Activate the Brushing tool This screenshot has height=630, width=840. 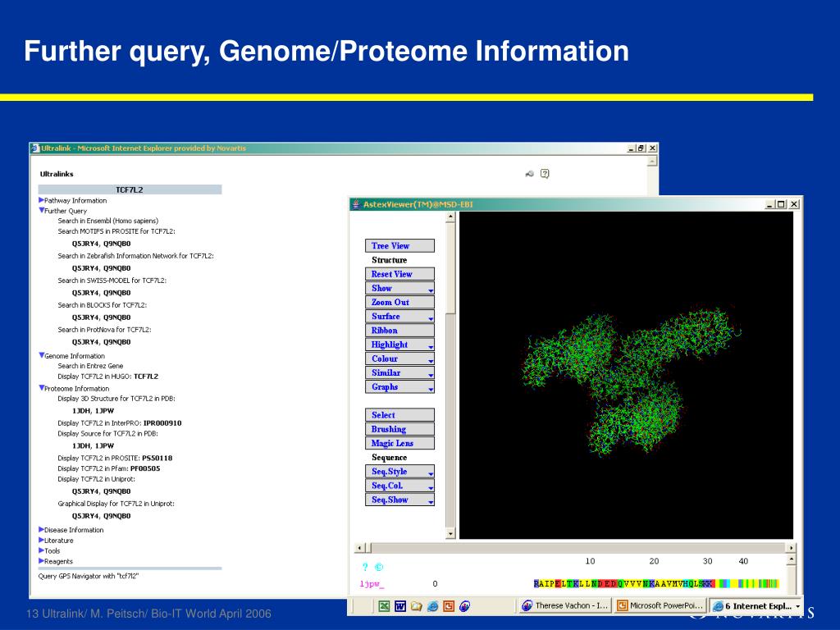[399, 429]
